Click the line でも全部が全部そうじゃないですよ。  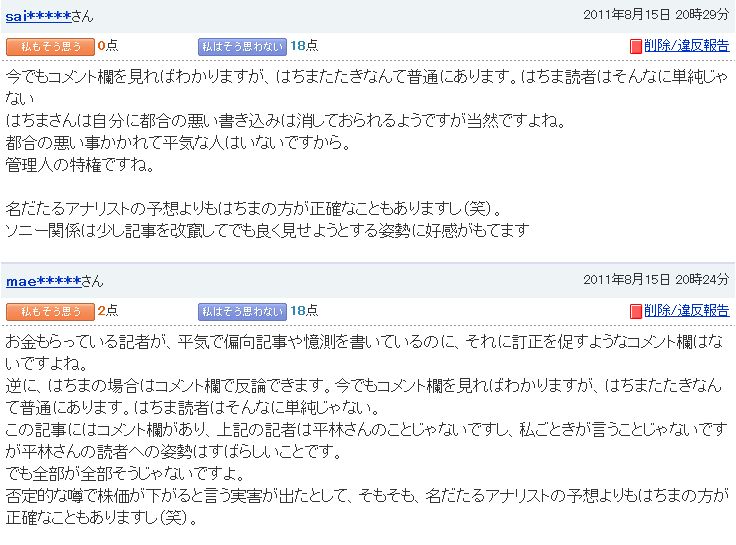click(x=126, y=474)
